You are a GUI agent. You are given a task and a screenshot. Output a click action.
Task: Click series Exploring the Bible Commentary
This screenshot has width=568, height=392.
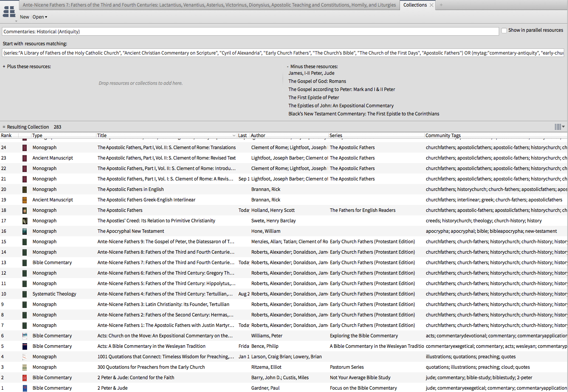click(x=364, y=336)
